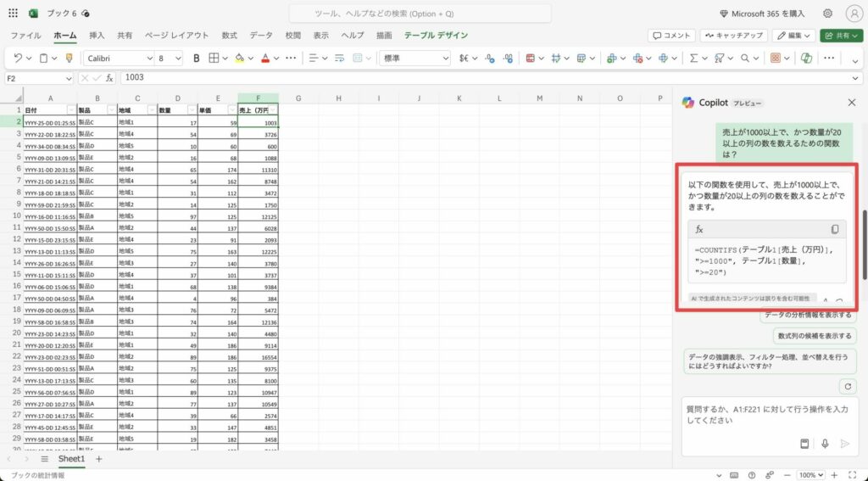The height and width of the screenshot is (481, 868).
Task: Click the Add-ins icon
Action: point(776,59)
